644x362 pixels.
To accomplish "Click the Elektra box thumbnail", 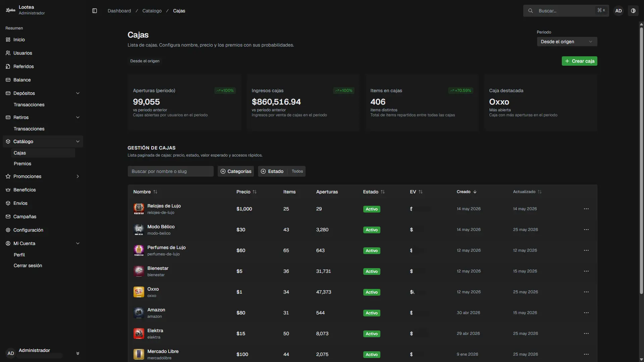I will 139,334.
